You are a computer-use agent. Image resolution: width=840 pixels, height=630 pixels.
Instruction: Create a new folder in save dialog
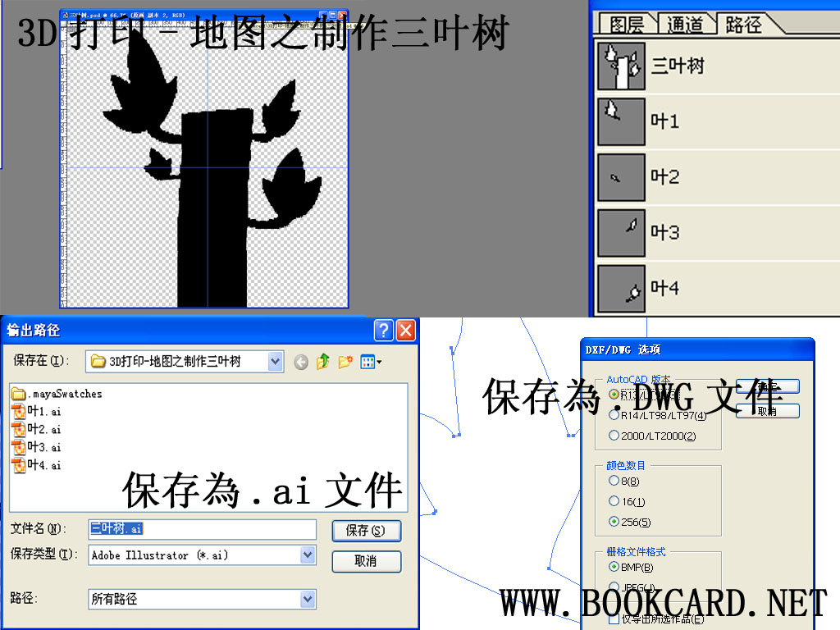[345, 362]
